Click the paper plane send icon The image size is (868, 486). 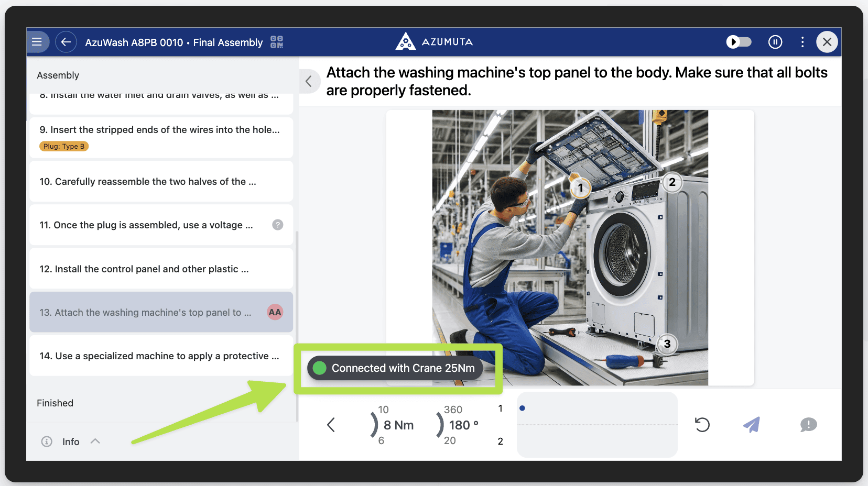tap(752, 425)
